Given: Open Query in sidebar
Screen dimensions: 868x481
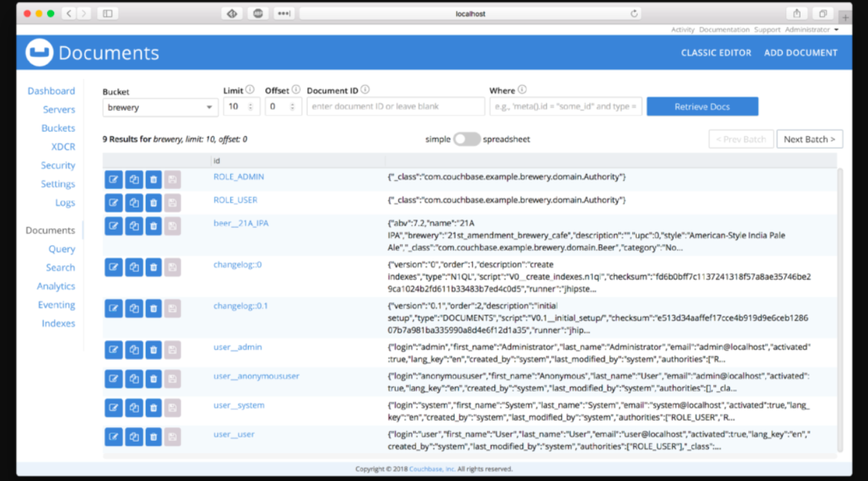Looking at the screenshot, I should 62,249.
